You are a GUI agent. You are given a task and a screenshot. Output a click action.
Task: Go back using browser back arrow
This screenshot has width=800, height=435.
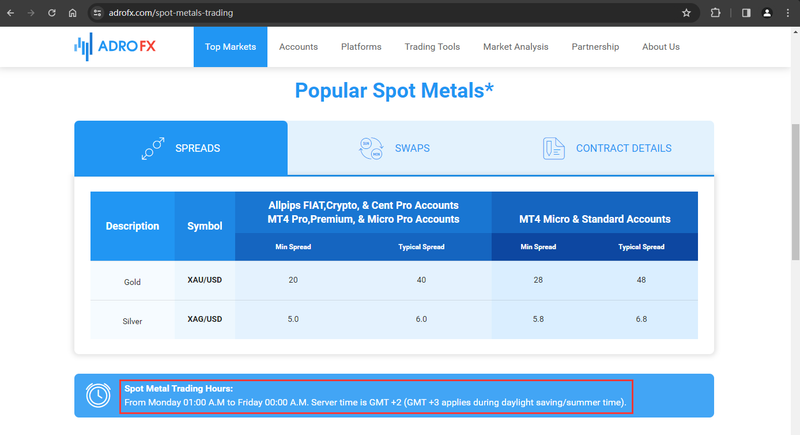point(10,13)
